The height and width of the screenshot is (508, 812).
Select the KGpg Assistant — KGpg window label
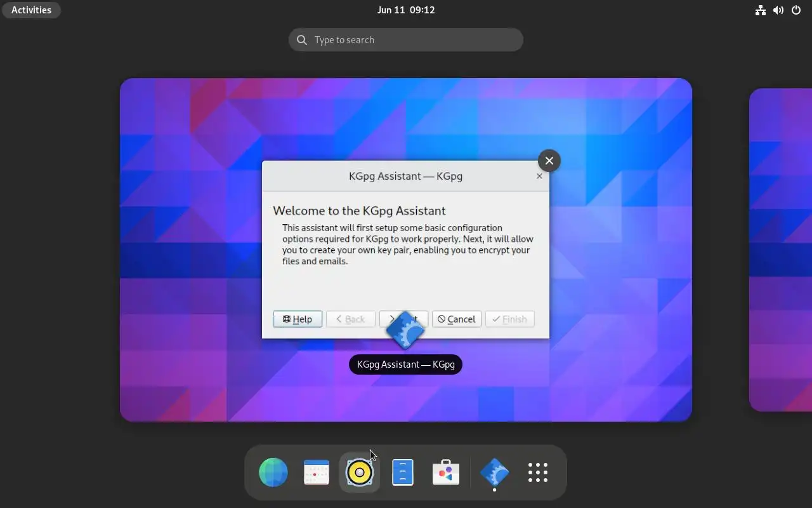tap(406, 364)
